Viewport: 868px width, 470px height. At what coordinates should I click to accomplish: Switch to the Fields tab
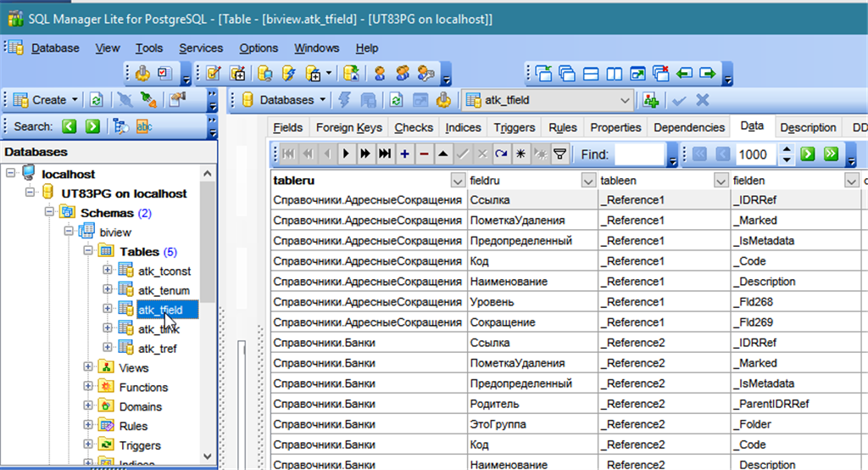pos(288,127)
